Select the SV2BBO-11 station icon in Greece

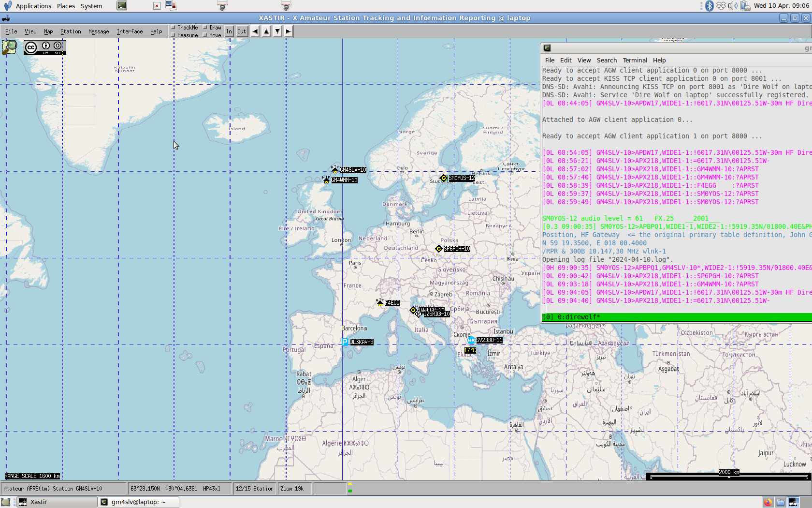pos(471,340)
